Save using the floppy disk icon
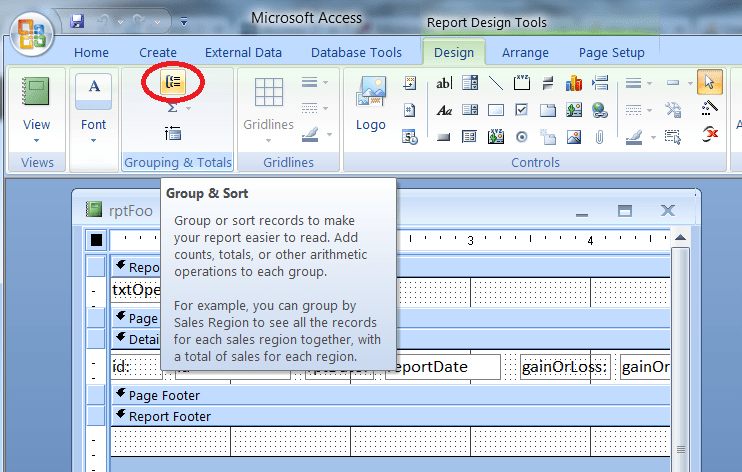 tap(77, 21)
